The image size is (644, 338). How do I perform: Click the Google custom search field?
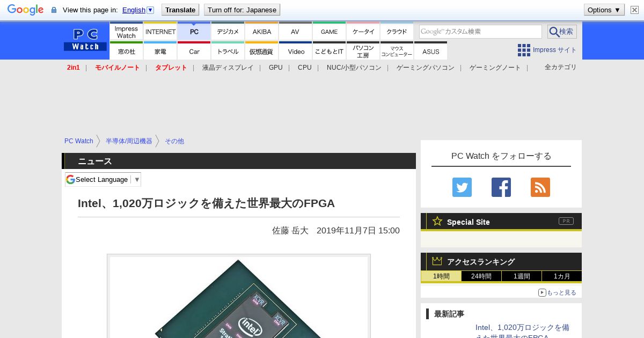[480, 32]
